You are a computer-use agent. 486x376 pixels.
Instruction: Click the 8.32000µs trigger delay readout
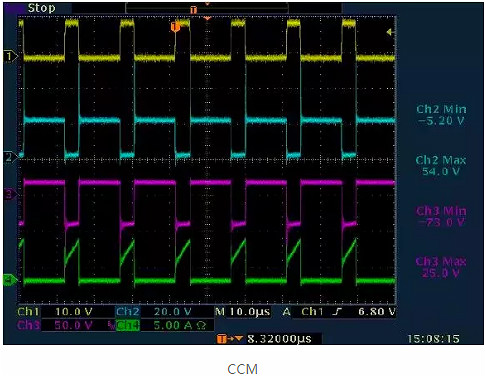(x=279, y=339)
